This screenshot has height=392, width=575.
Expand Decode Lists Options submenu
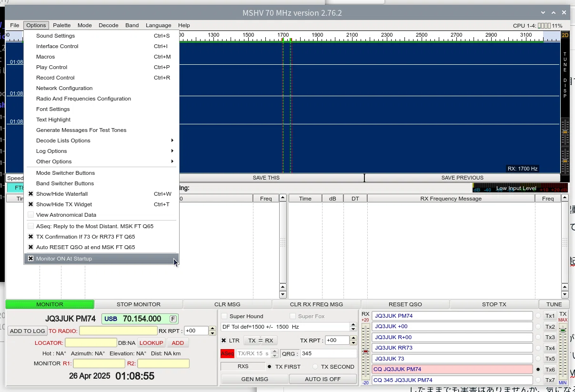pos(101,141)
